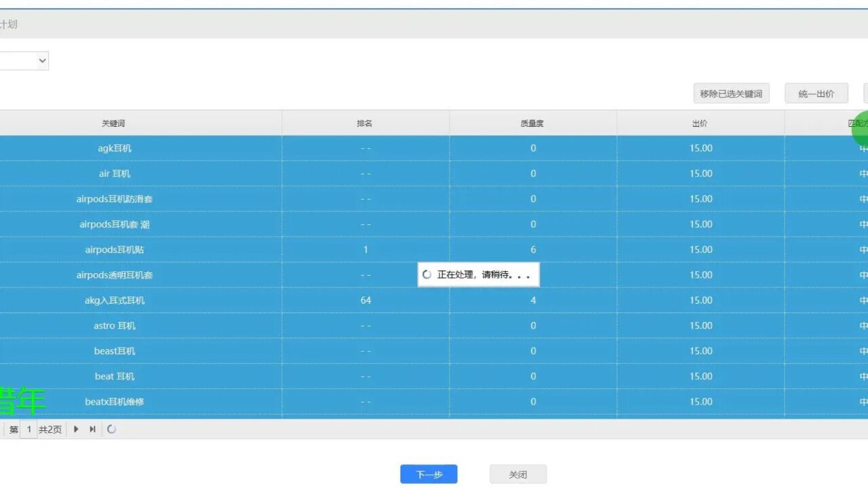Open the dropdown selector at the top left
Screen dimensions: 868x488
coord(24,60)
